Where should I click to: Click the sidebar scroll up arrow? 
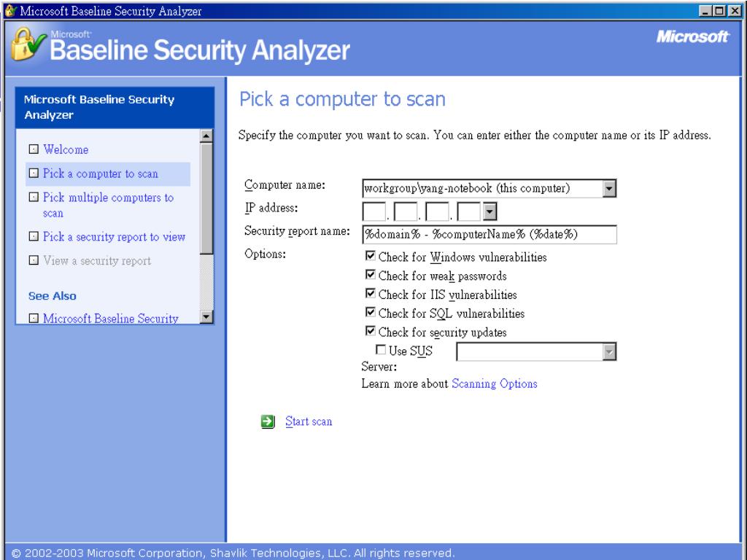(x=206, y=136)
